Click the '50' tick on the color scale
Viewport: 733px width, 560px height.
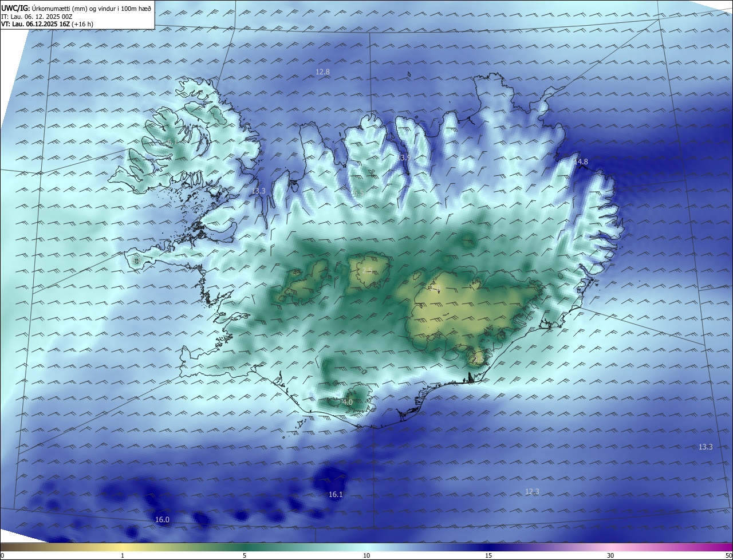click(728, 555)
